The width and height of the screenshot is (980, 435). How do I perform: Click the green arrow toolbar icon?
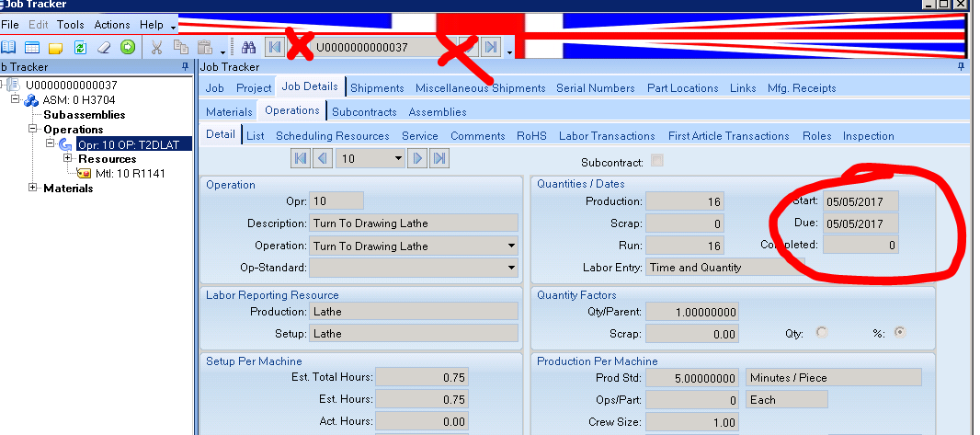coord(128,47)
